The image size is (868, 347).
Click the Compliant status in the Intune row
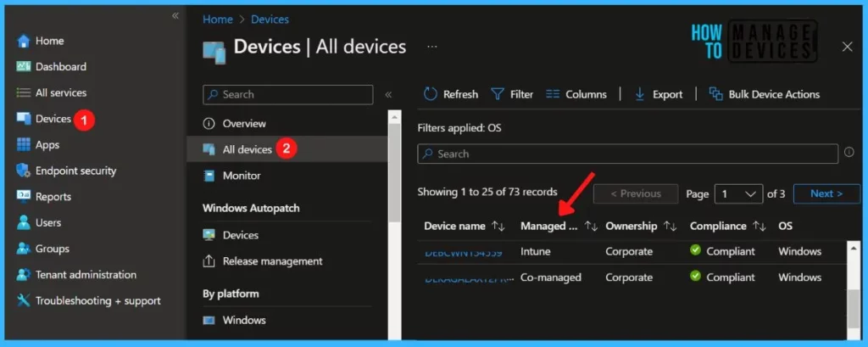tap(722, 251)
